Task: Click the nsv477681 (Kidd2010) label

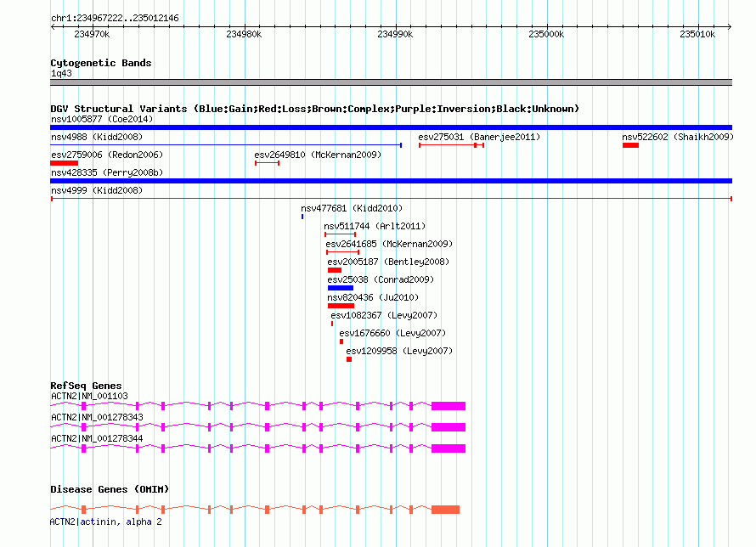Action: (x=352, y=208)
